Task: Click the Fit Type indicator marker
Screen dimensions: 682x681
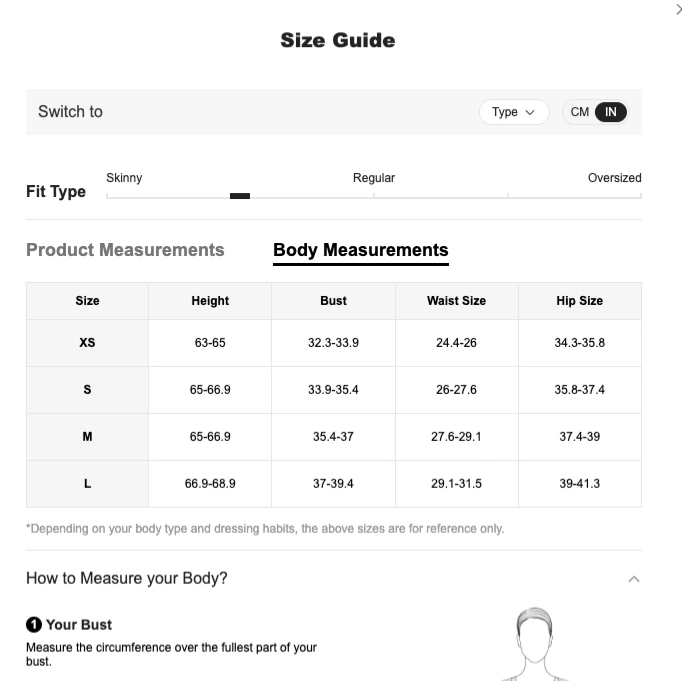Action: point(240,196)
